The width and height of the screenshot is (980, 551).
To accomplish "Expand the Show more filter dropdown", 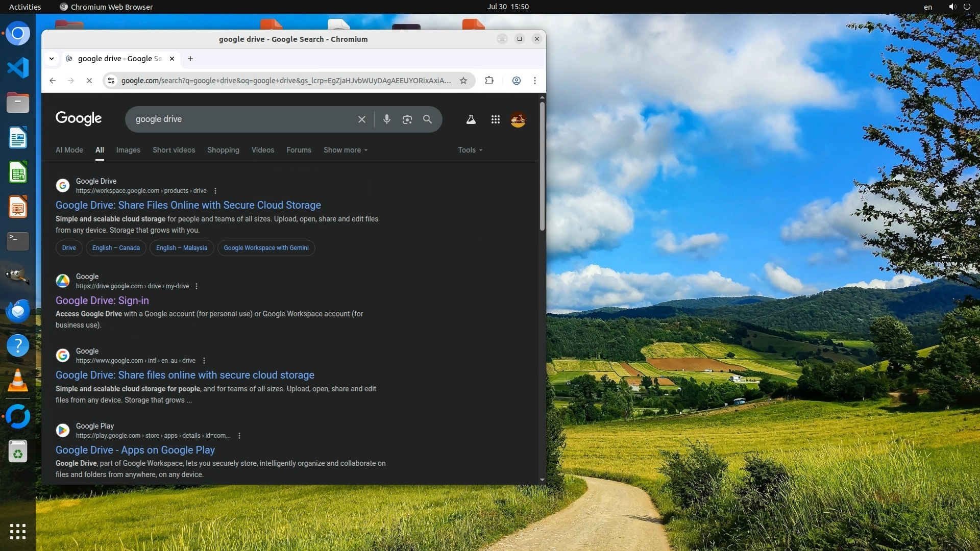I will point(345,150).
